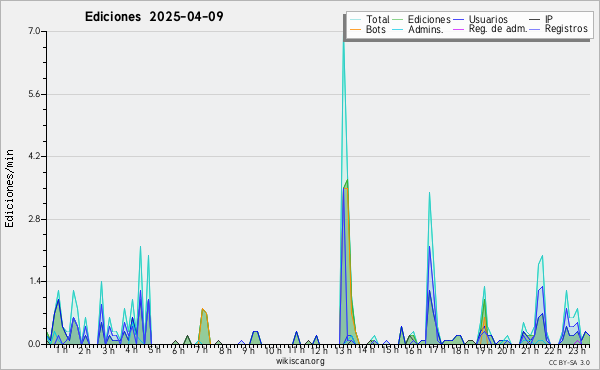Viewport: 600px width, 370px height.
Task: Click the green Ediciones legend line swatch
Action: (x=398, y=19)
